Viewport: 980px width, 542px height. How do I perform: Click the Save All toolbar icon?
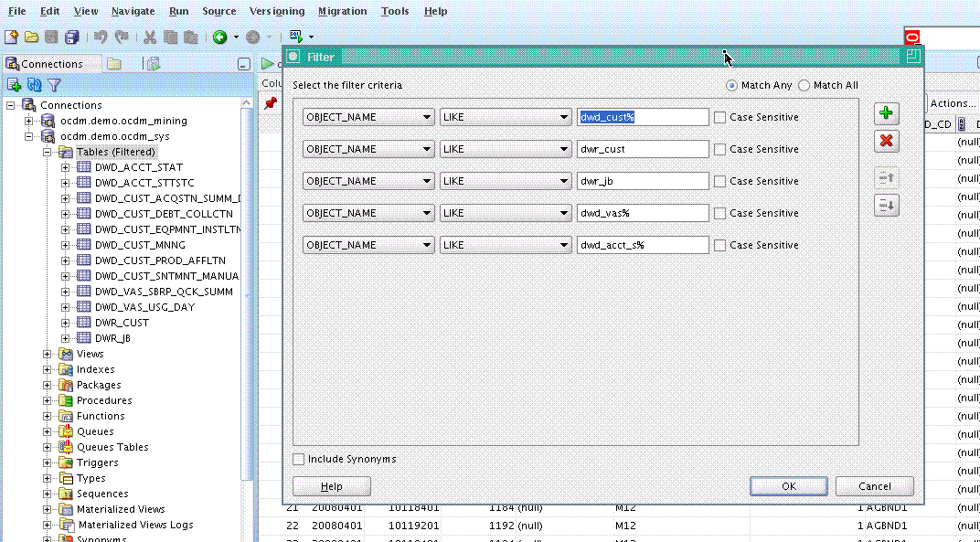(x=71, y=37)
